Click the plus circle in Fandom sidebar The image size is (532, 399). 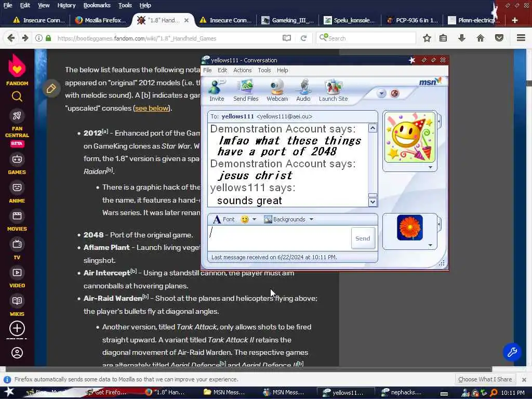(17, 328)
